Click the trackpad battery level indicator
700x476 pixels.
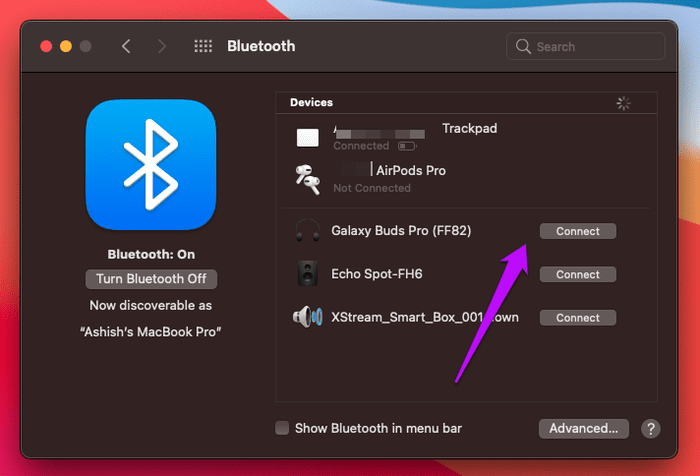pyautogui.click(x=407, y=146)
